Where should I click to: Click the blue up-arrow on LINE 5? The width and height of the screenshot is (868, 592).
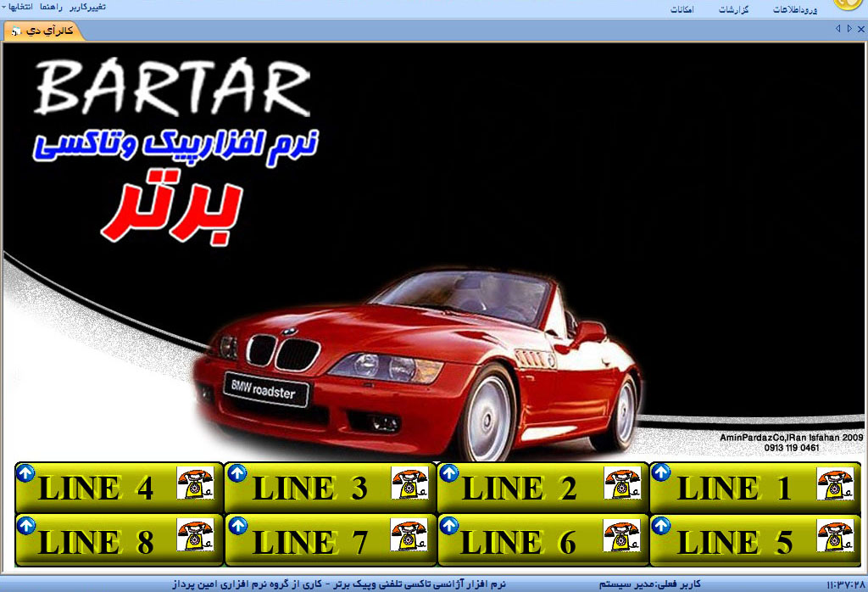[x=660, y=524]
